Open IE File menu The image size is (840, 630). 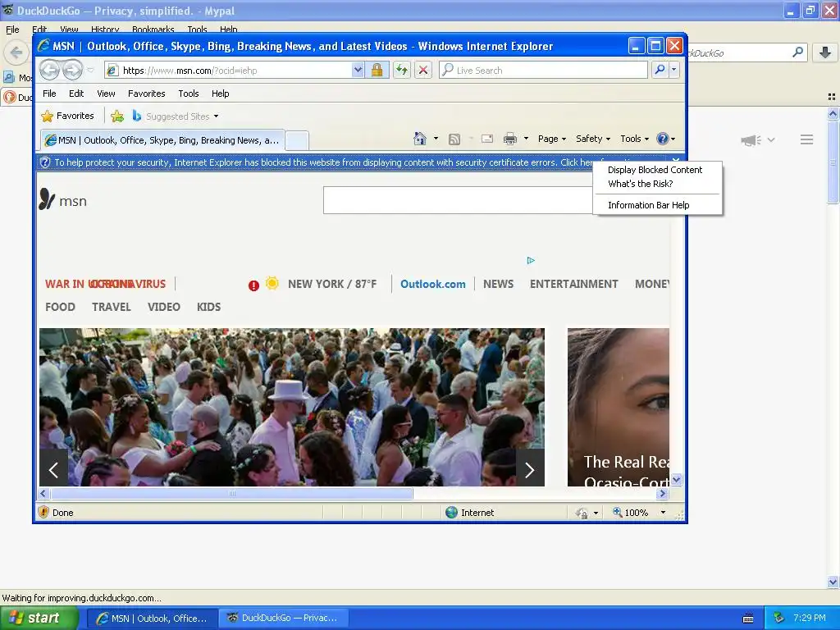pyautogui.click(x=49, y=94)
